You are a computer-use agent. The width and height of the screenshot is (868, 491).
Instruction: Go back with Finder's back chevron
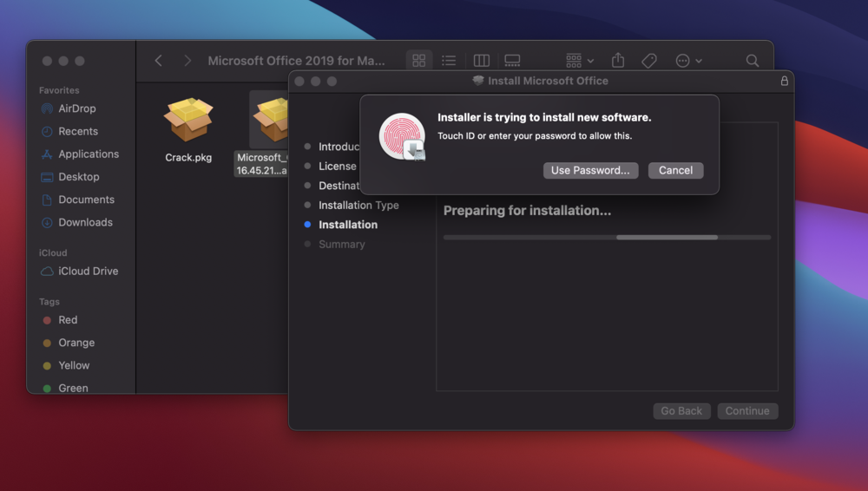pos(158,61)
